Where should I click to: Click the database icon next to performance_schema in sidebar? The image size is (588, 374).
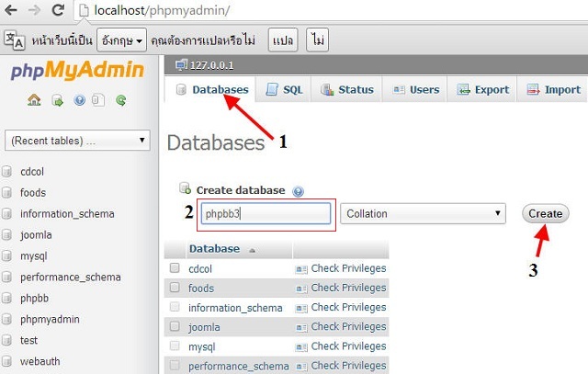(6, 278)
